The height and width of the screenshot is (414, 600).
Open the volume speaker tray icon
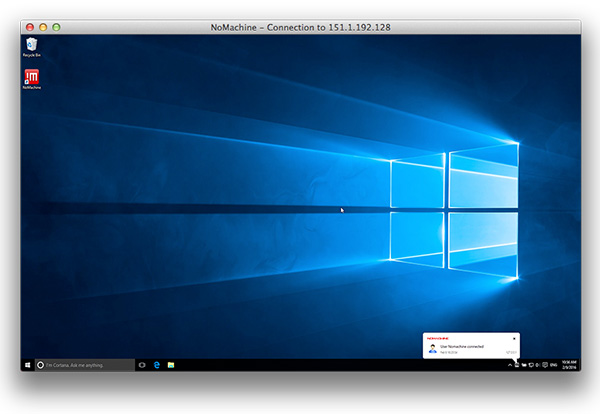click(x=538, y=365)
